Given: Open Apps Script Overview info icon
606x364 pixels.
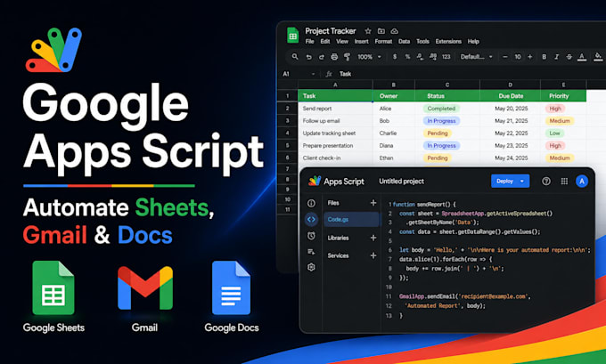Looking at the screenshot, I should tap(311, 203).
